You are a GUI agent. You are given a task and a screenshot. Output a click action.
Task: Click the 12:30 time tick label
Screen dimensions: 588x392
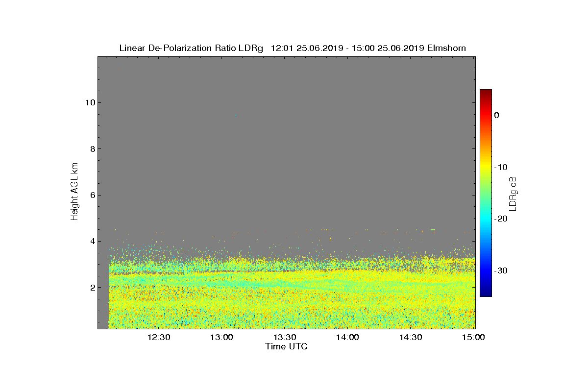pos(159,337)
